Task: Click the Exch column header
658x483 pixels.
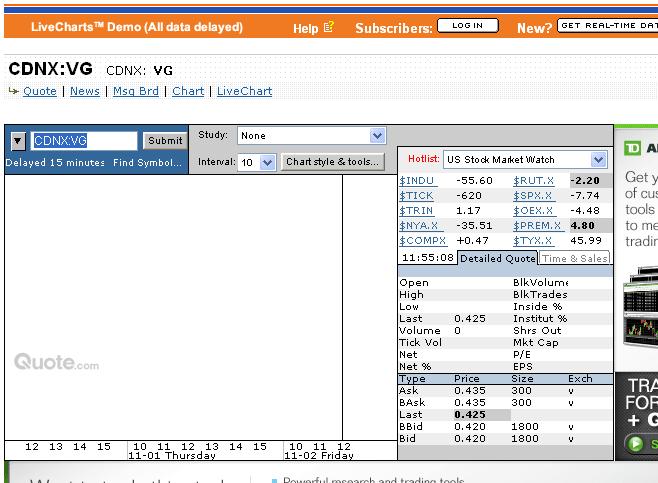Action: click(580, 379)
